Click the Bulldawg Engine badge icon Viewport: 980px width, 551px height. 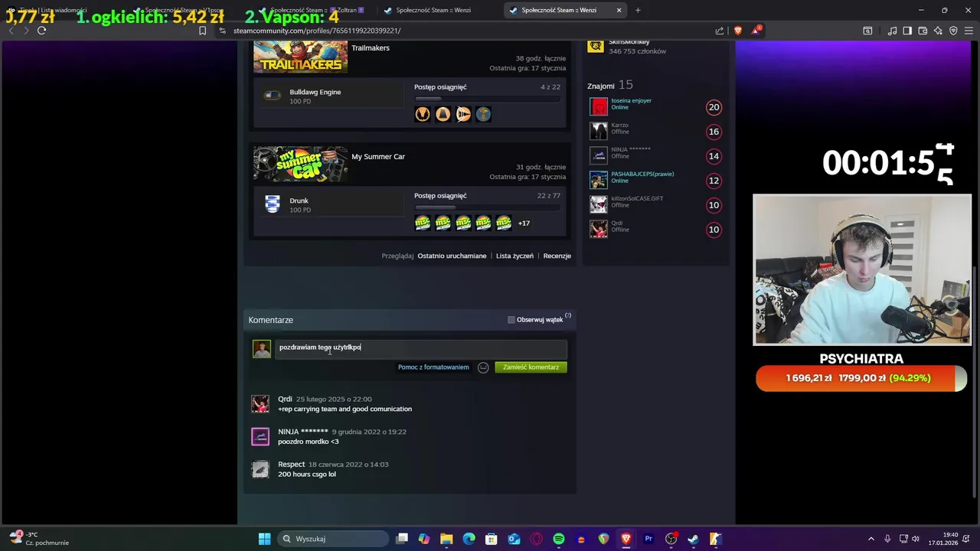(272, 96)
